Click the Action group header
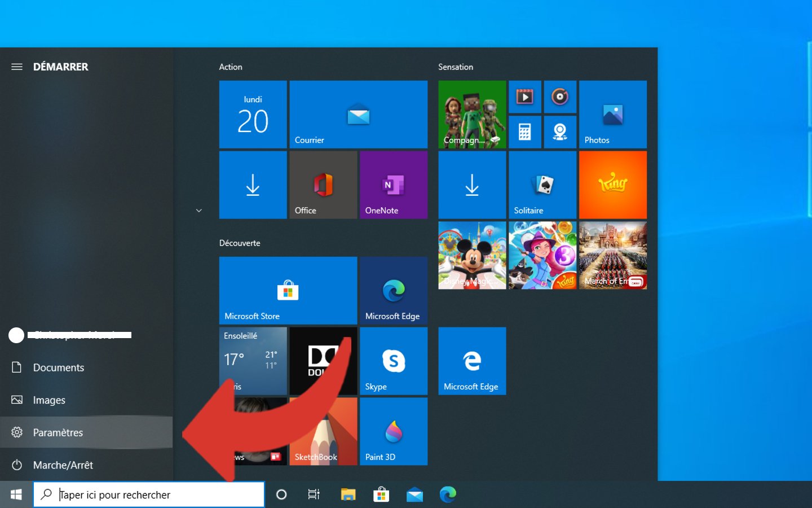Screen dimensions: 812x508 (231, 67)
